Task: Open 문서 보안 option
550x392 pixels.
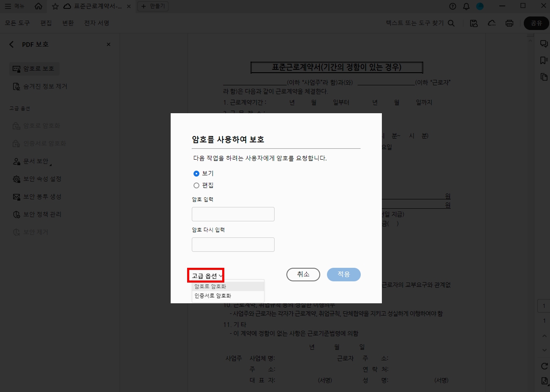Action: [32, 161]
